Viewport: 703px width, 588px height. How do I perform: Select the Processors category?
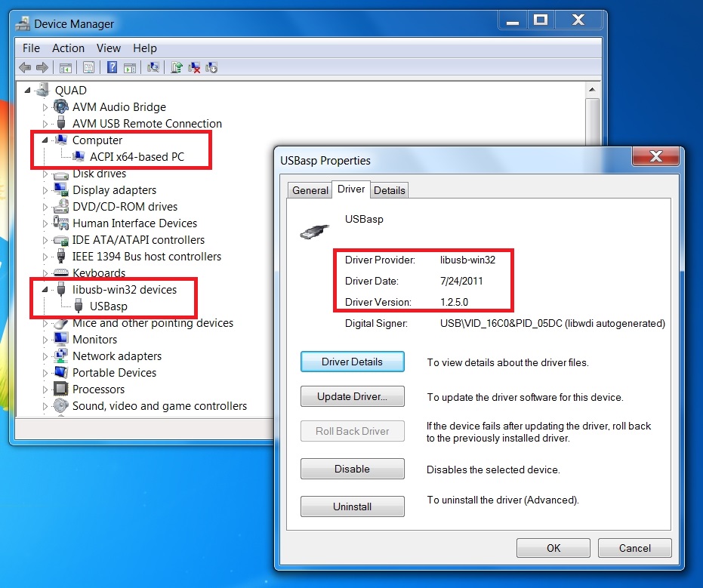pos(98,389)
